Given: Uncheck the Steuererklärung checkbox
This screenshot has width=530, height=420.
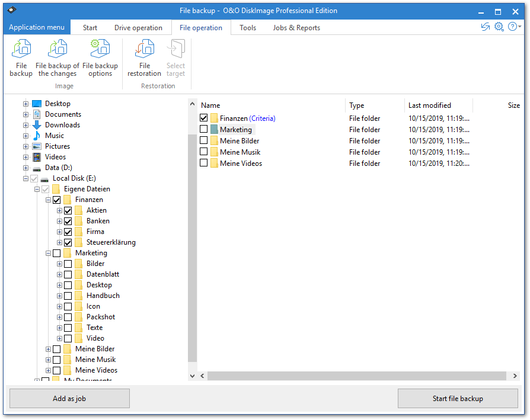Looking at the screenshot, I should 68,242.
